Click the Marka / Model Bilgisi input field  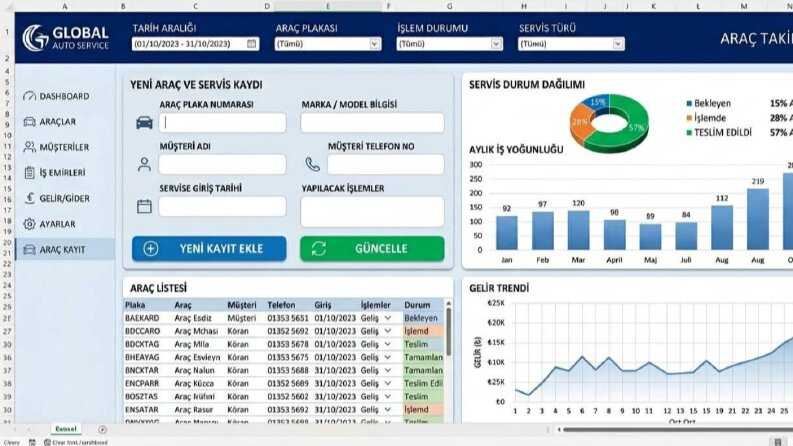[x=372, y=123]
